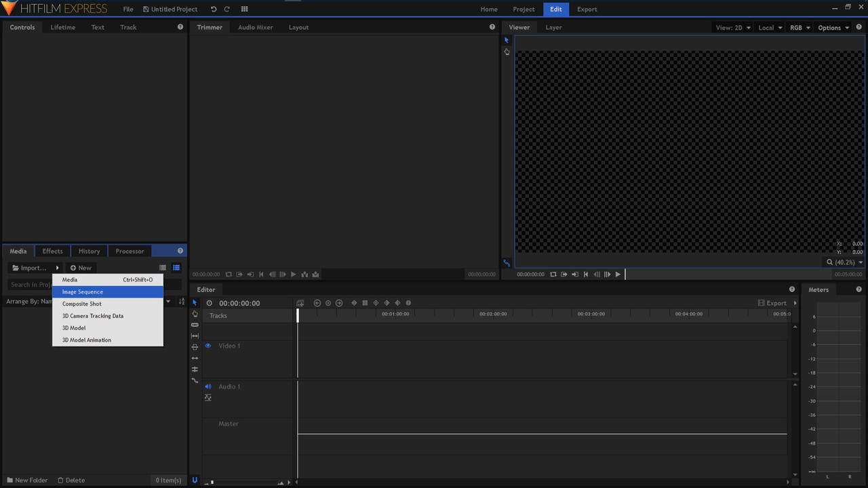Image resolution: width=868 pixels, height=488 pixels.
Task: Click the Go to Previous Frame icon under the Viewer
Action: pyautogui.click(x=597, y=274)
